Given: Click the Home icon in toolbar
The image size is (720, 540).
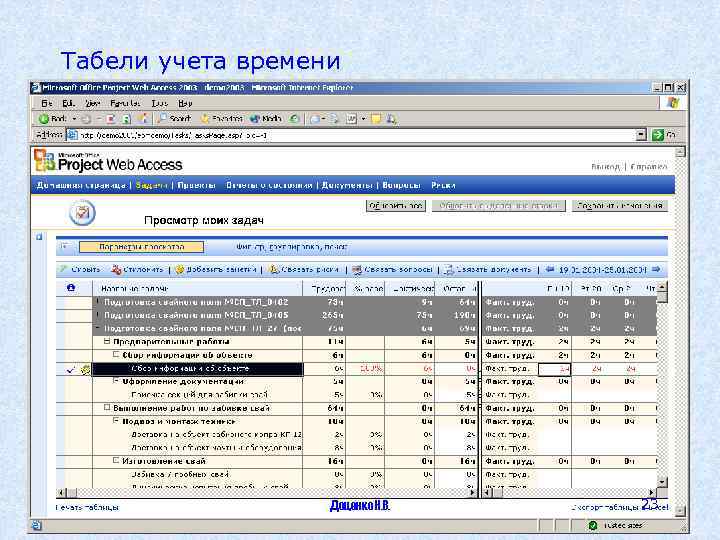Looking at the screenshot, I should click(x=143, y=118).
